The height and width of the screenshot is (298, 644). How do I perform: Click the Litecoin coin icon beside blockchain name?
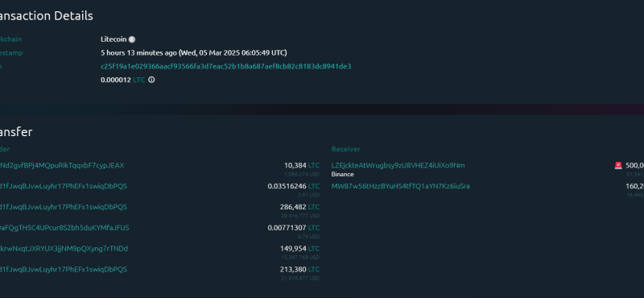132,39
